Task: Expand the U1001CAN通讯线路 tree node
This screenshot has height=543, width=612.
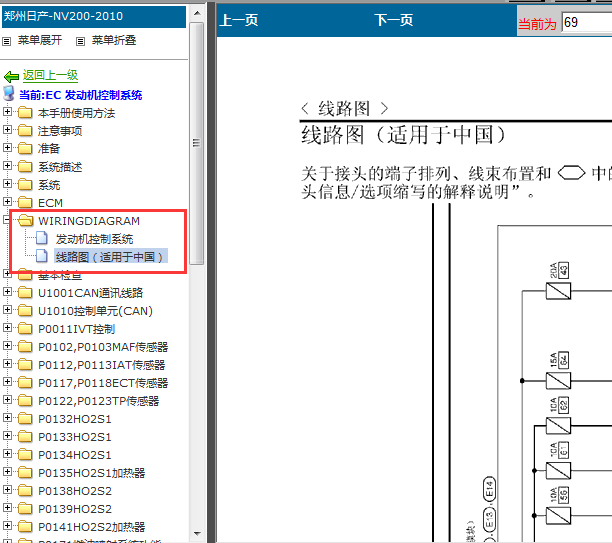Action: tap(7, 291)
